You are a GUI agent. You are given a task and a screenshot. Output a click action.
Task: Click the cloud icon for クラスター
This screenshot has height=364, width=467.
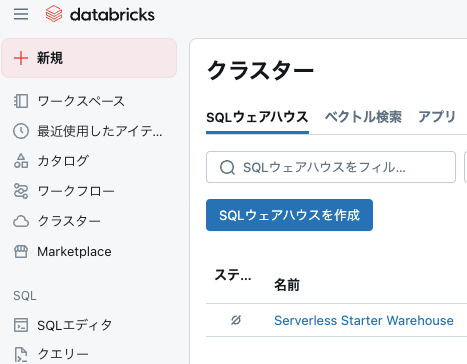(21, 221)
